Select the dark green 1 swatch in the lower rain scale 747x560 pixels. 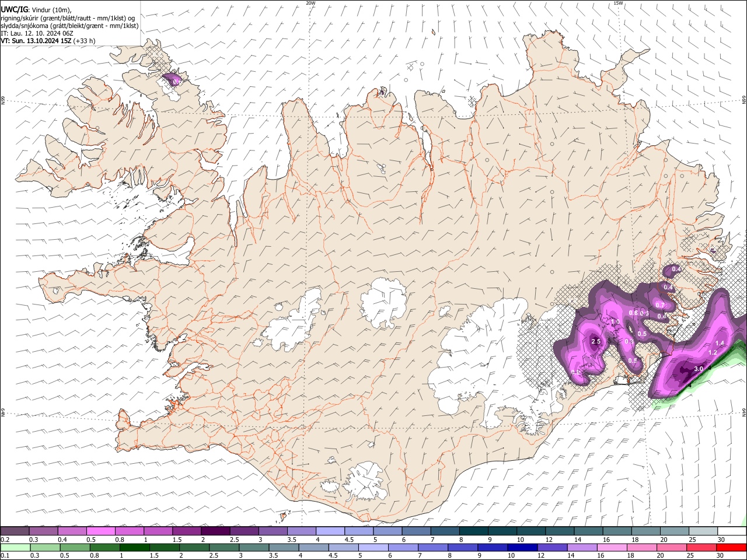click(x=135, y=547)
